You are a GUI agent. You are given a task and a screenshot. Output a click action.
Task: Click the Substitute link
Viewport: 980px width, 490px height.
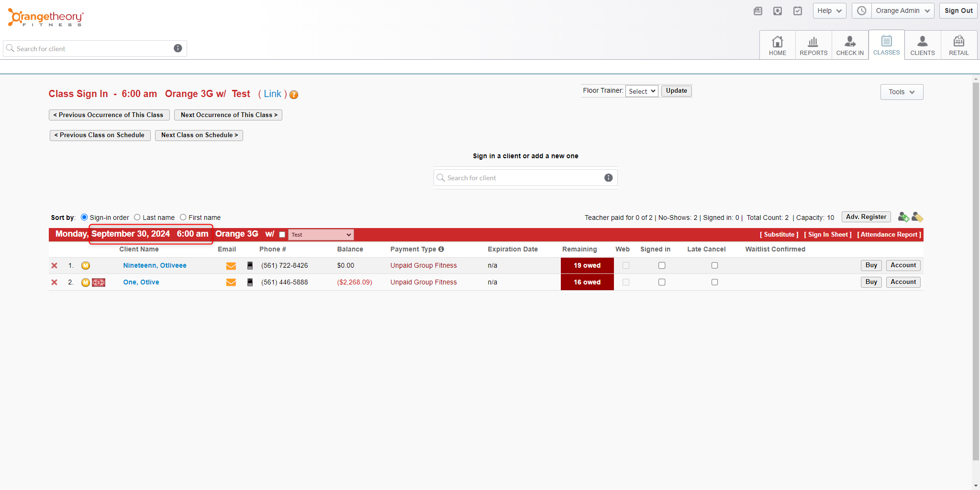tap(779, 234)
